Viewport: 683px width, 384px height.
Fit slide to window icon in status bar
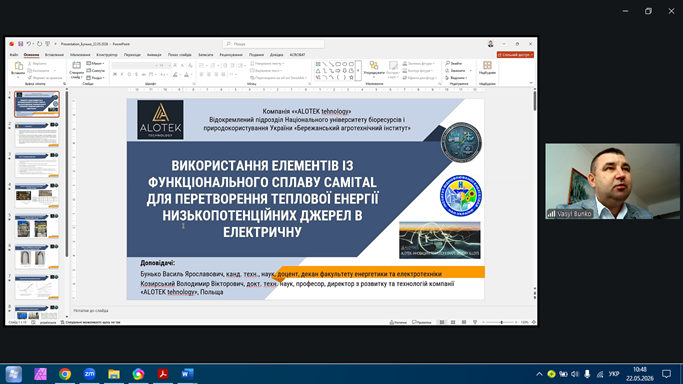(534, 322)
